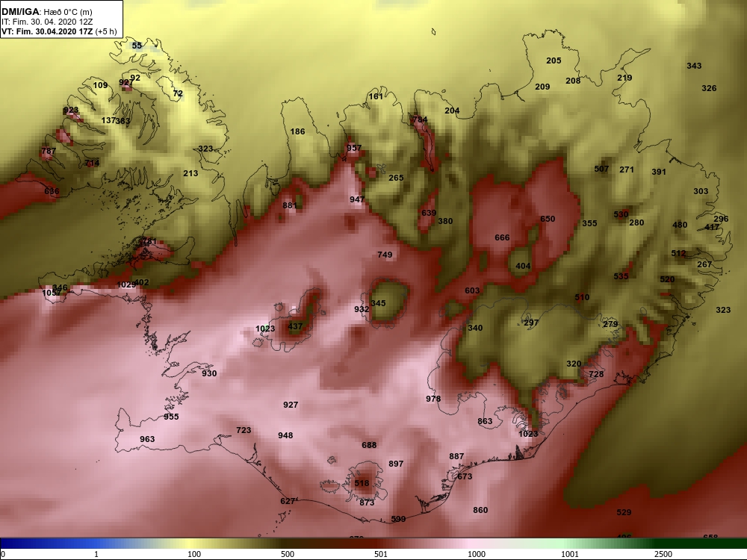747x560 pixels.
Task: Click the map value '535'
Action: (x=622, y=276)
